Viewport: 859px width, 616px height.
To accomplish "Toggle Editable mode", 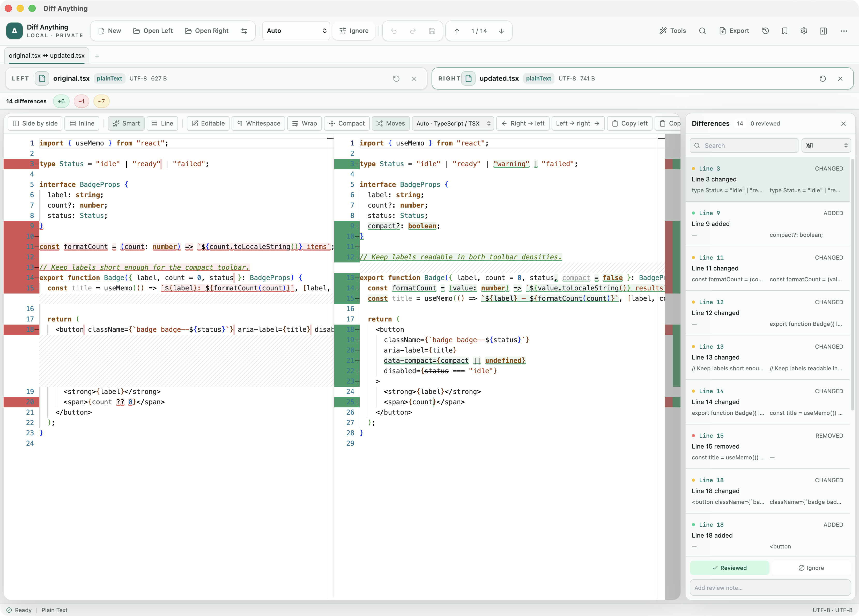I will (208, 123).
